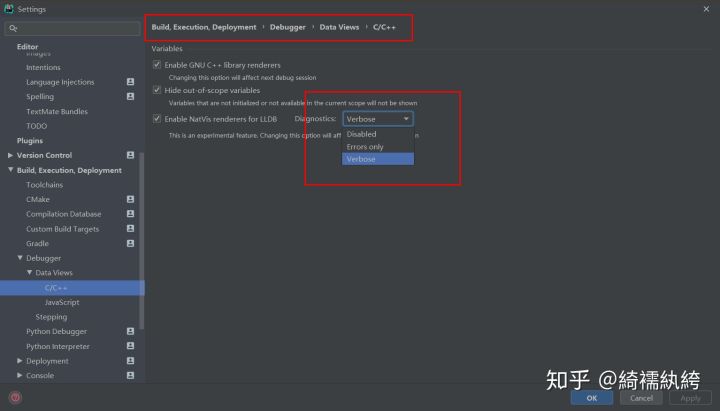The image size is (720, 411).
Task: Toggle Enable GNU C++ library renderers checkbox
Action: pyautogui.click(x=157, y=65)
